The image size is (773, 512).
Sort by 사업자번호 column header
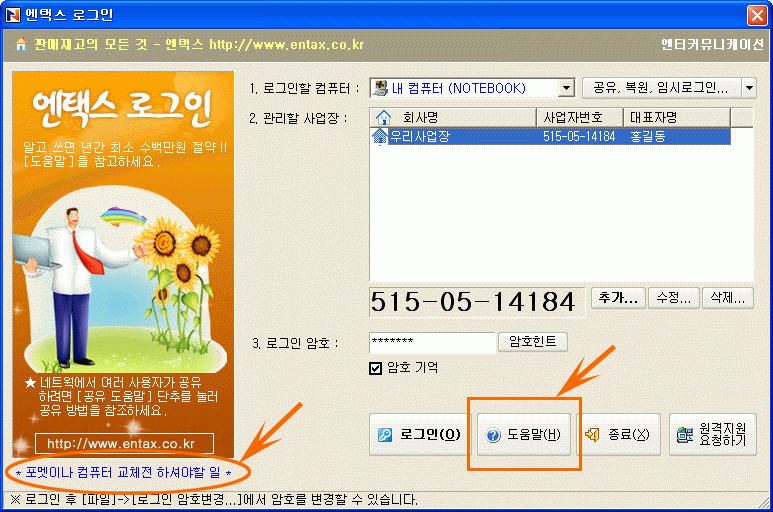(x=580, y=117)
